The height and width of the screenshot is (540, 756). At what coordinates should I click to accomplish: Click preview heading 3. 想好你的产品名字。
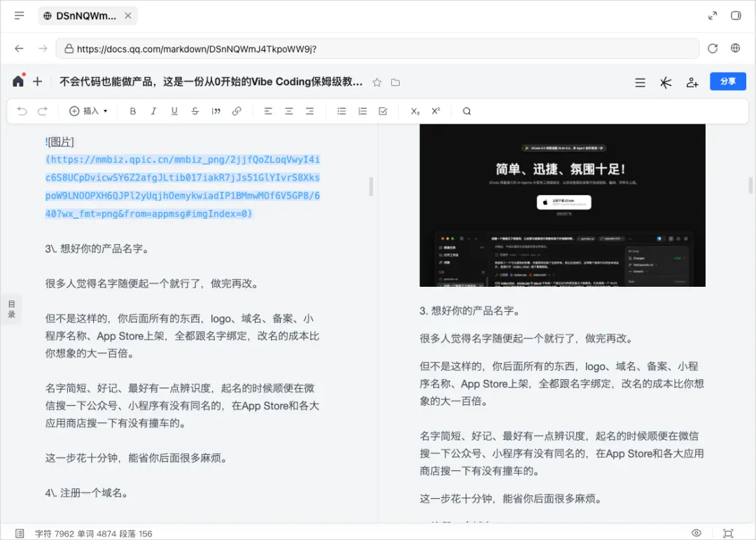470,311
